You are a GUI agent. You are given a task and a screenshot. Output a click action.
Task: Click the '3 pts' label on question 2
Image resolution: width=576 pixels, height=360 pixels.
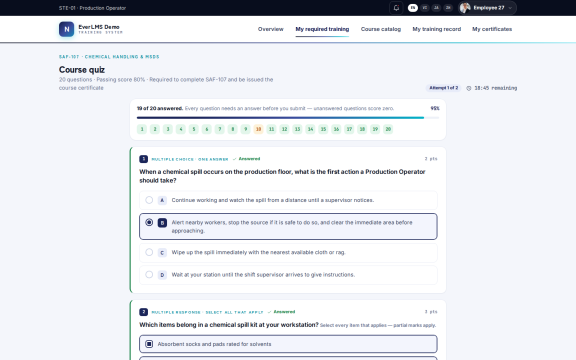431,312
